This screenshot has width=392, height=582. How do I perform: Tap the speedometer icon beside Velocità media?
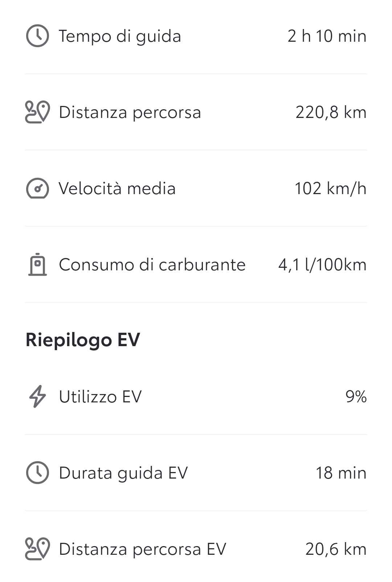37,188
